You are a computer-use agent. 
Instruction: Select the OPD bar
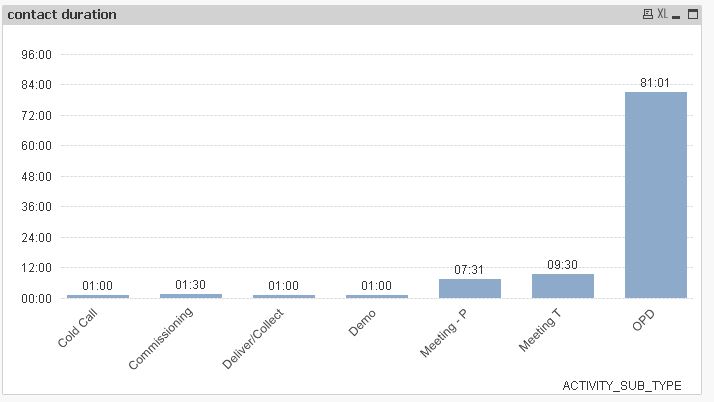(x=655, y=195)
